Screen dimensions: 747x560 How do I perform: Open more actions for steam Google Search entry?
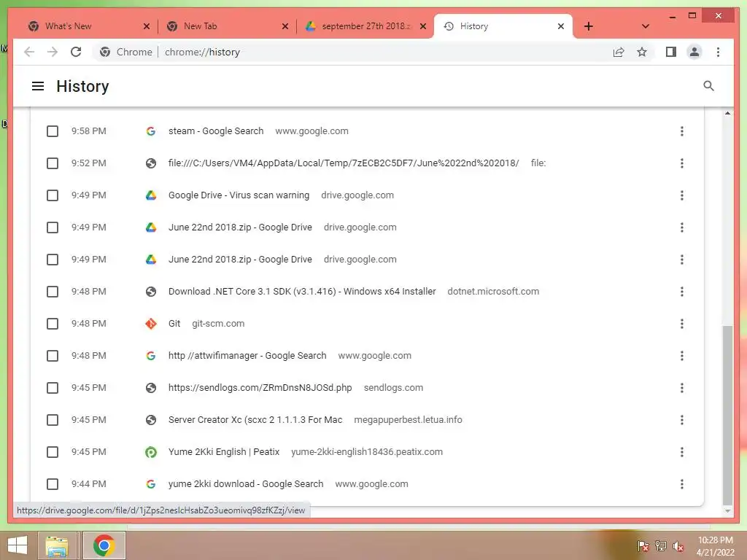pyautogui.click(x=682, y=131)
